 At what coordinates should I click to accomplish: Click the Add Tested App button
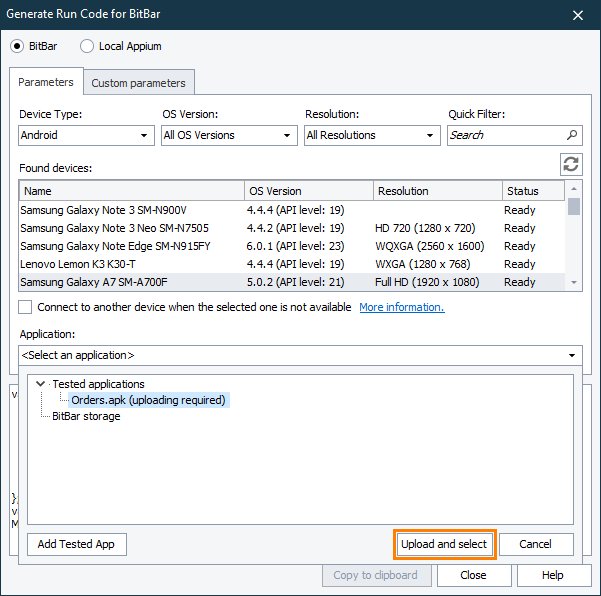(76, 544)
